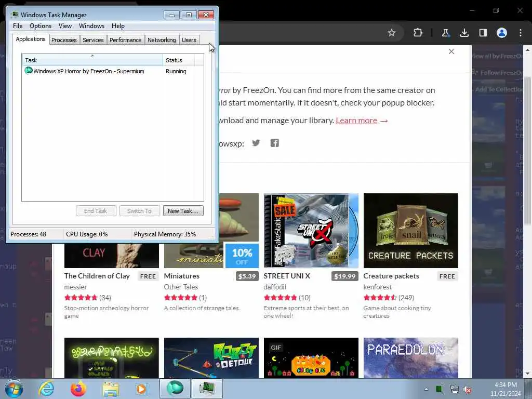
Task: Open the Other Tales author link
Action: (x=181, y=287)
